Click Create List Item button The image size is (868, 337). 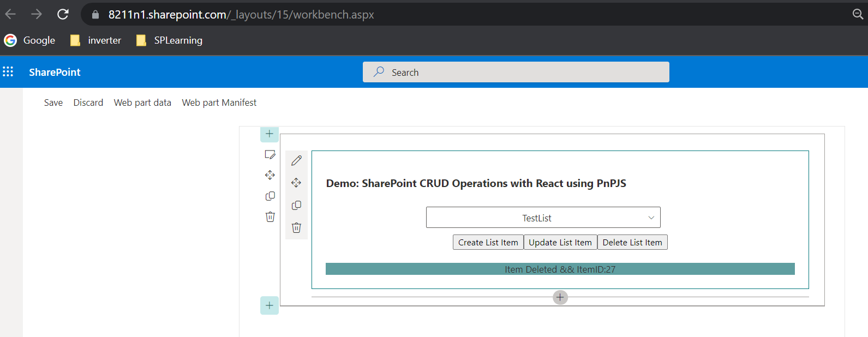pos(488,242)
